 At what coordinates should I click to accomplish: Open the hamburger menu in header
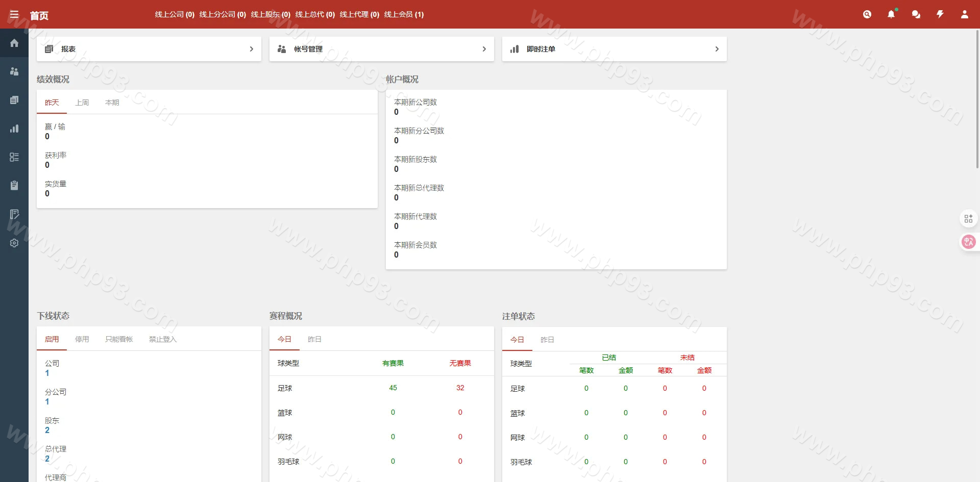[14, 14]
